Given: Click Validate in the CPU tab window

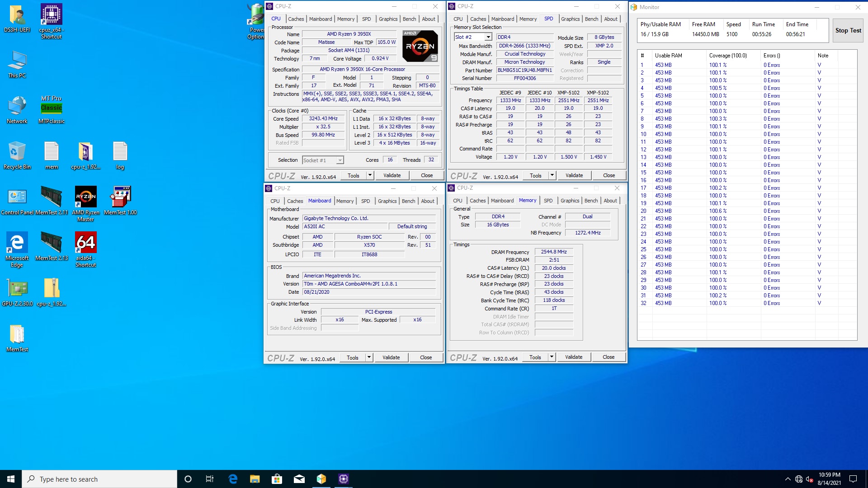Looking at the screenshot, I should point(392,175).
